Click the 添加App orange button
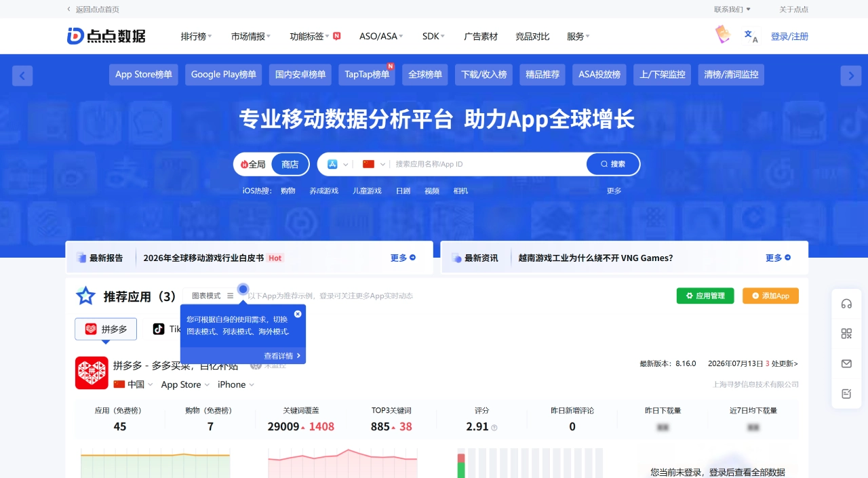 coord(770,296)
